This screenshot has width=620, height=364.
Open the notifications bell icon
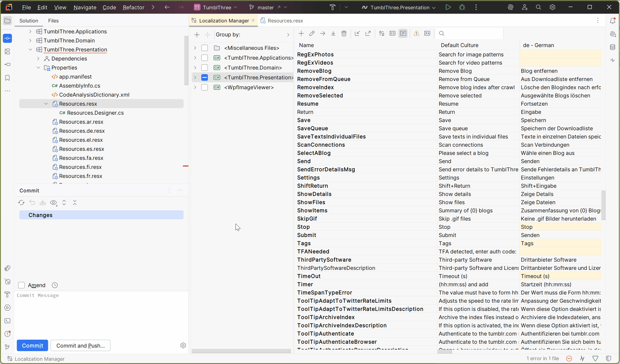point(613,21)
